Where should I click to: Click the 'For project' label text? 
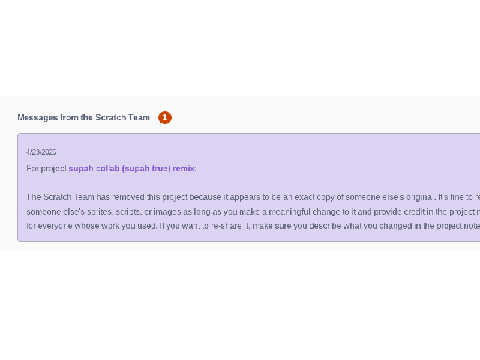point(47,169)
